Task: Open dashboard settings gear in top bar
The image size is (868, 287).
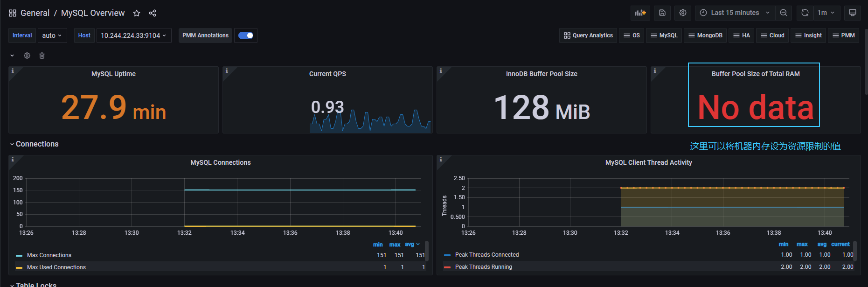Action: point(683,13)
